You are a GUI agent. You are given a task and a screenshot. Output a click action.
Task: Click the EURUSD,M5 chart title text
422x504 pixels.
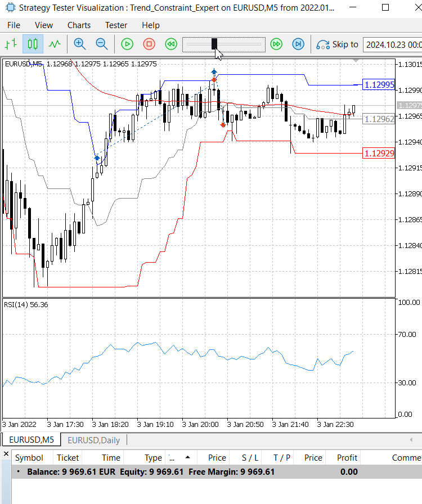point(24,64)
